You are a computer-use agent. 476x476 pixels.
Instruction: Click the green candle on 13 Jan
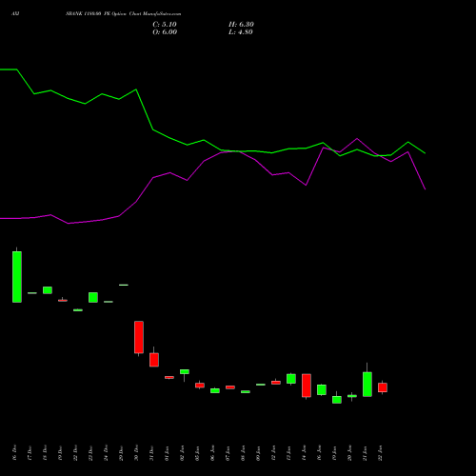click(291, 379)
